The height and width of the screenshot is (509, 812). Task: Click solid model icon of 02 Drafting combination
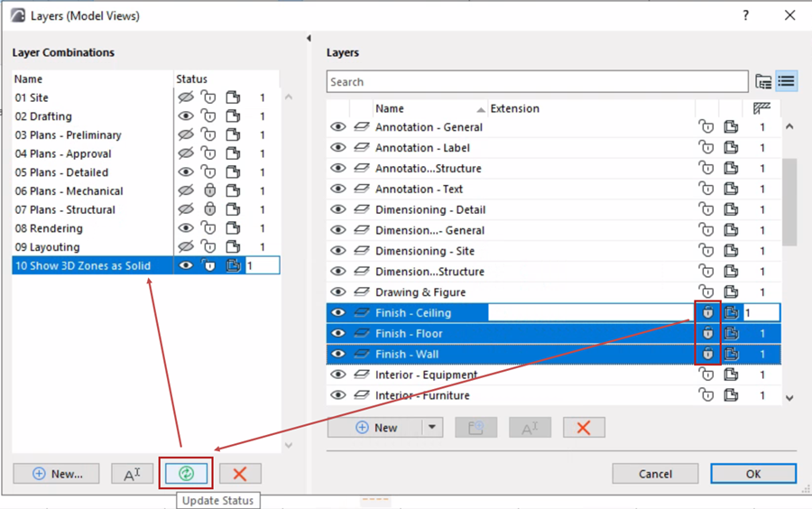pos(233,116)
